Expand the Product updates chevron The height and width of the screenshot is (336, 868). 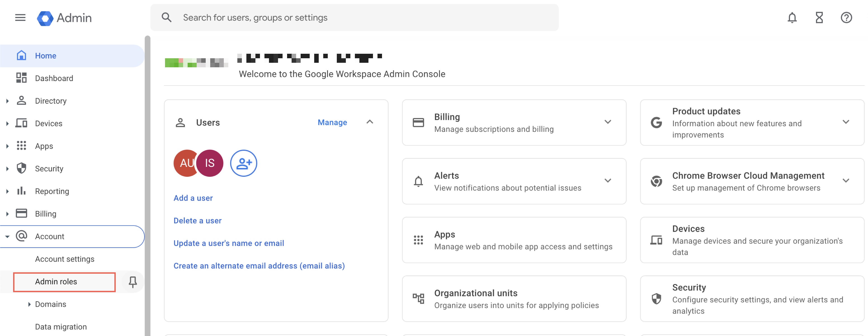845,122
